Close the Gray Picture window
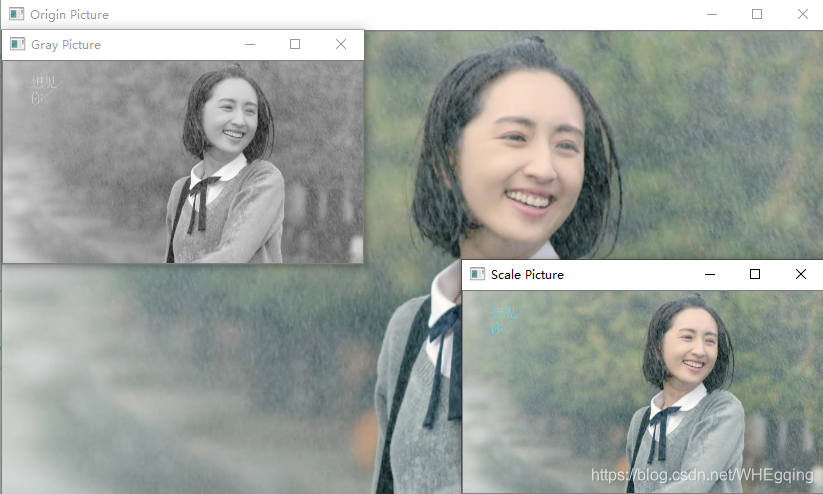823x494 pixels. (341, 44)
